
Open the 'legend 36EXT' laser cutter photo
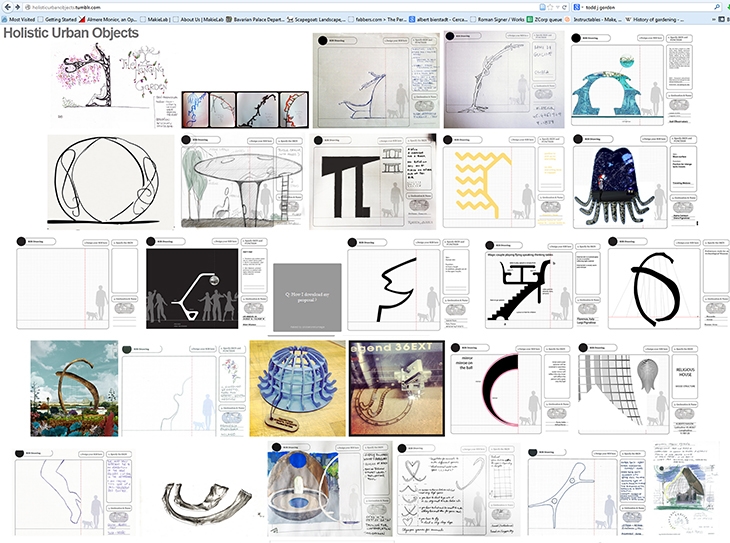click(397, 388)
